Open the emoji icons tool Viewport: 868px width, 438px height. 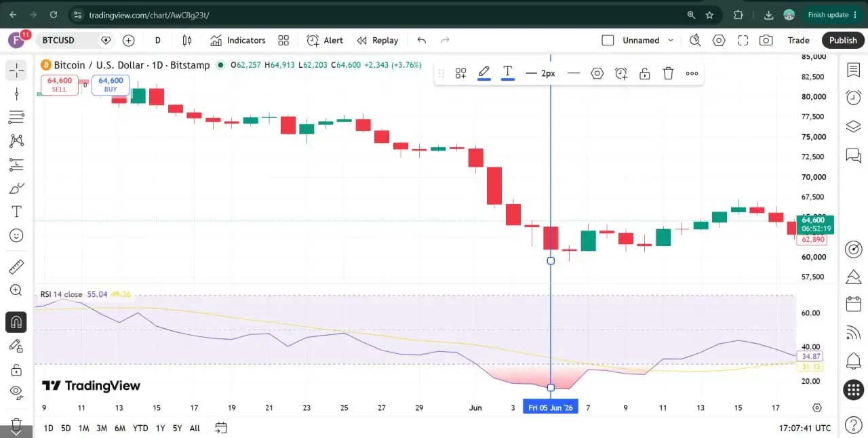[16, 236]
